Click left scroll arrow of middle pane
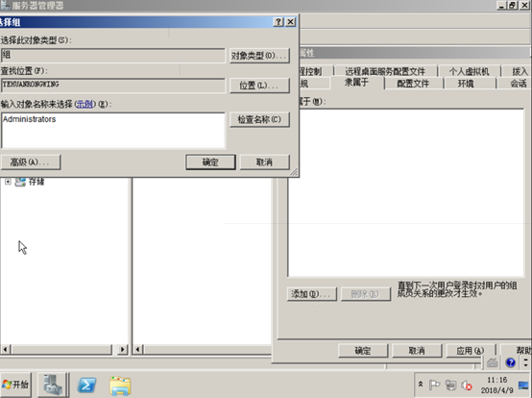This screenshot has height=398, width=532. click(137, 349)
